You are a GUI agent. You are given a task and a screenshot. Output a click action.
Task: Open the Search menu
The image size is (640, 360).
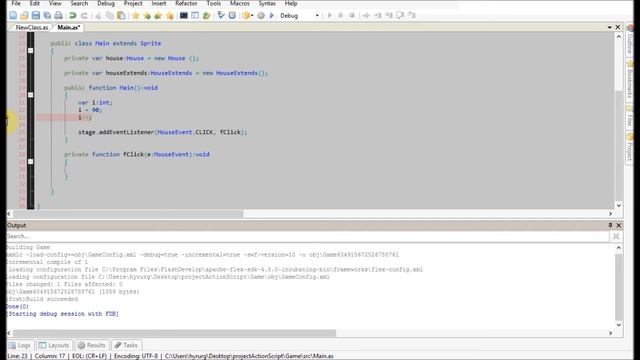79,3
